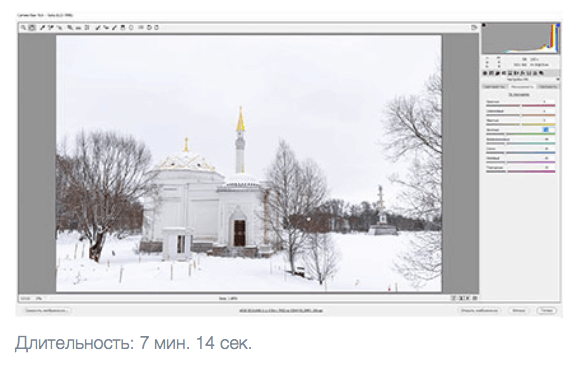The width and height of the screenshot is (587, 380).
Task: Open Camera Raw preferences icon
Action: (140, 28)
